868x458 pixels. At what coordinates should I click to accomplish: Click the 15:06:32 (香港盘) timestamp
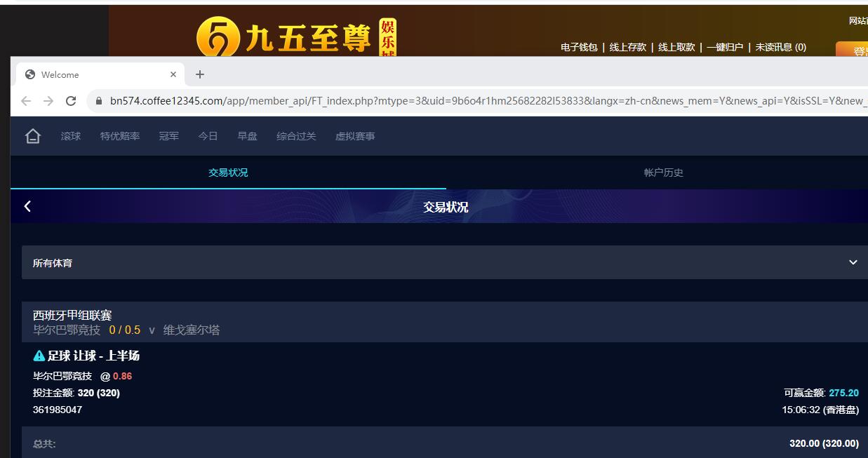click(x=820, y=410)
